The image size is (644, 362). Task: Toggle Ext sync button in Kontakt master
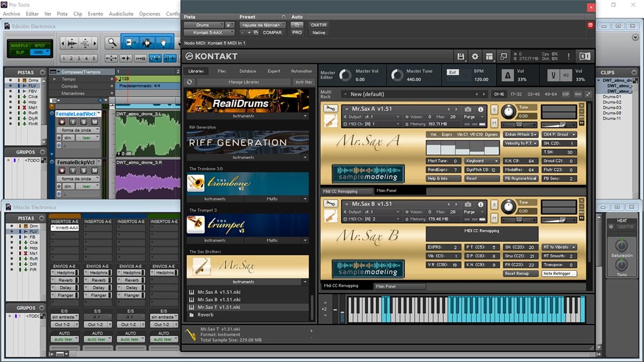(452, 71)
